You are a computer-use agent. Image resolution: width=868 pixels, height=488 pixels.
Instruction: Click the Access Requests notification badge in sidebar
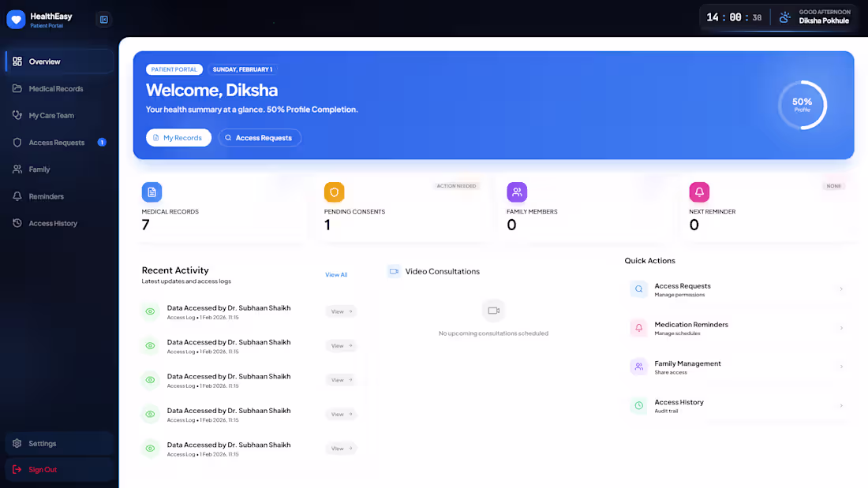tap(102, 142)
